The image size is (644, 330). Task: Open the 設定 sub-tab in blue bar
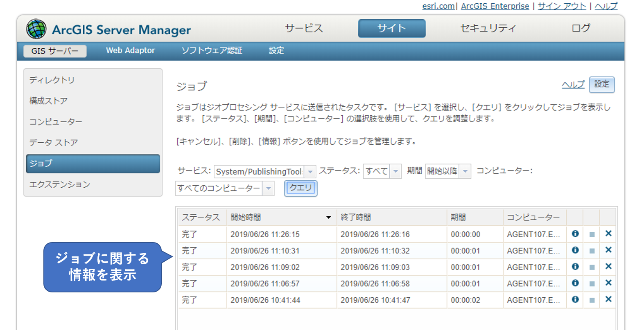(276, 50)
